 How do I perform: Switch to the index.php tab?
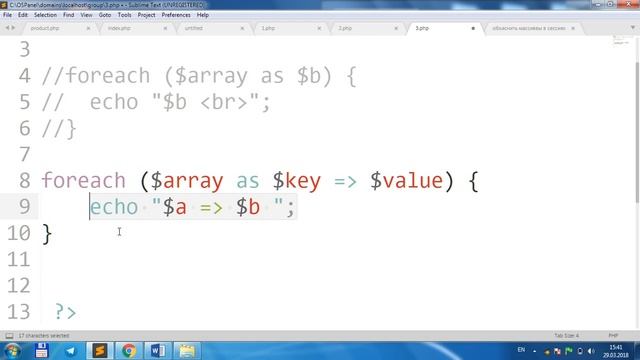119,29
